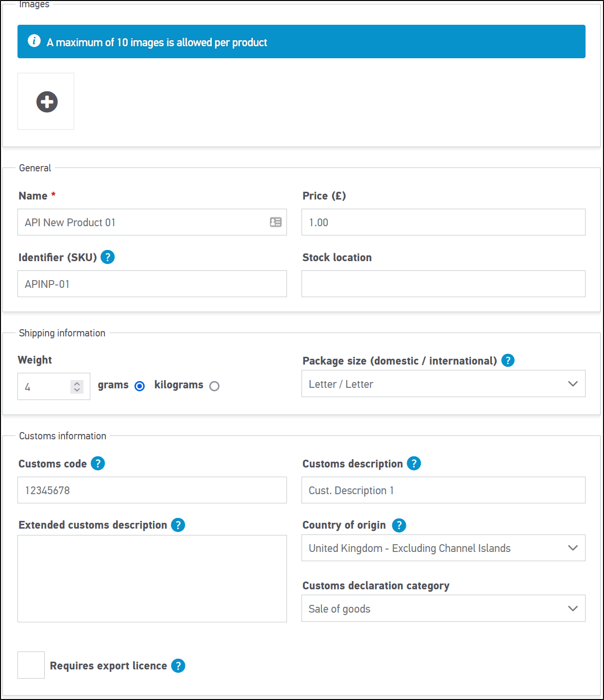This screenshot has width=604, height=700.
Task: Click the contact card icon in Name field
Action: [x=276, y=222]
